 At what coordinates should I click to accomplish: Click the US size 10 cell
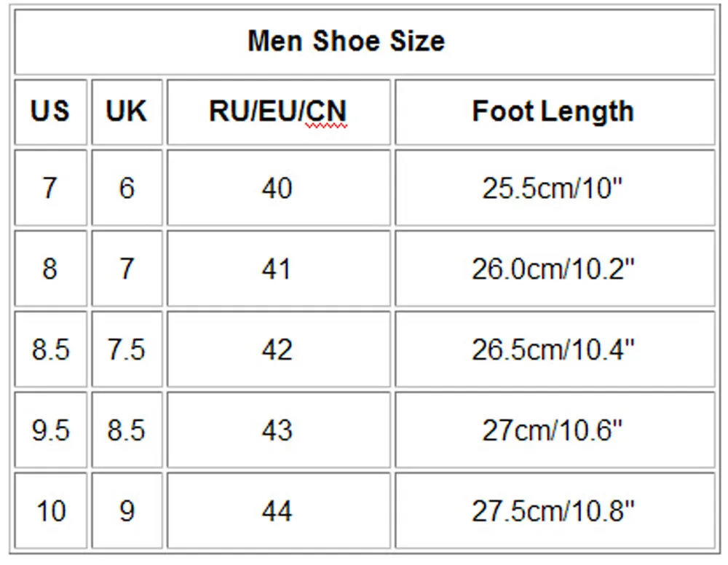click(x=50, y=510)
